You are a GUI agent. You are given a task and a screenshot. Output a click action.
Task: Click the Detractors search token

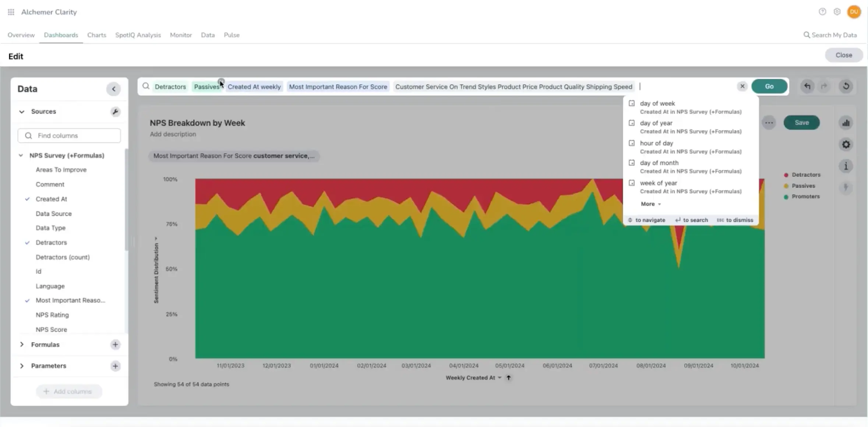click(x=170, y=87)
